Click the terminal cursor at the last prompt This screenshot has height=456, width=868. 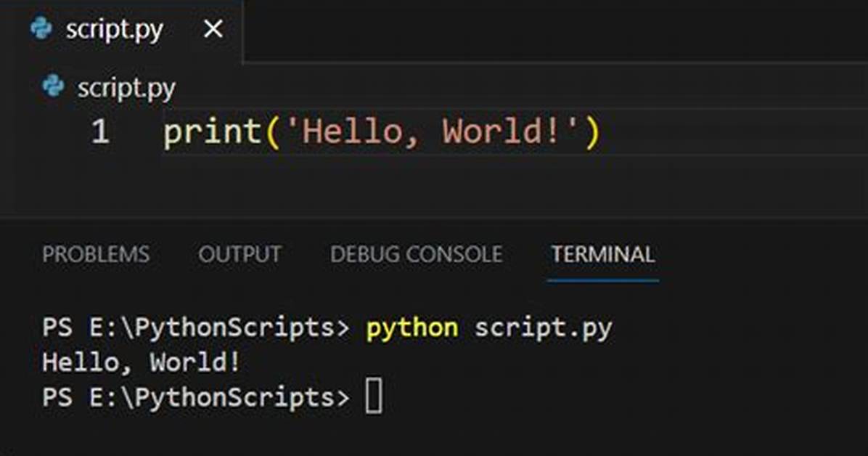click(x=374, y=396)
